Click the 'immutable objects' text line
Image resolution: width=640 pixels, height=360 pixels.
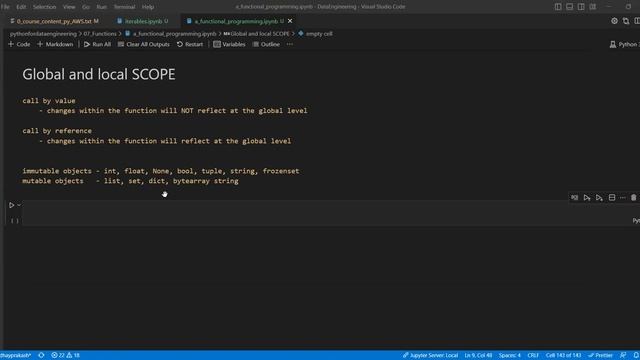point(161,171)
